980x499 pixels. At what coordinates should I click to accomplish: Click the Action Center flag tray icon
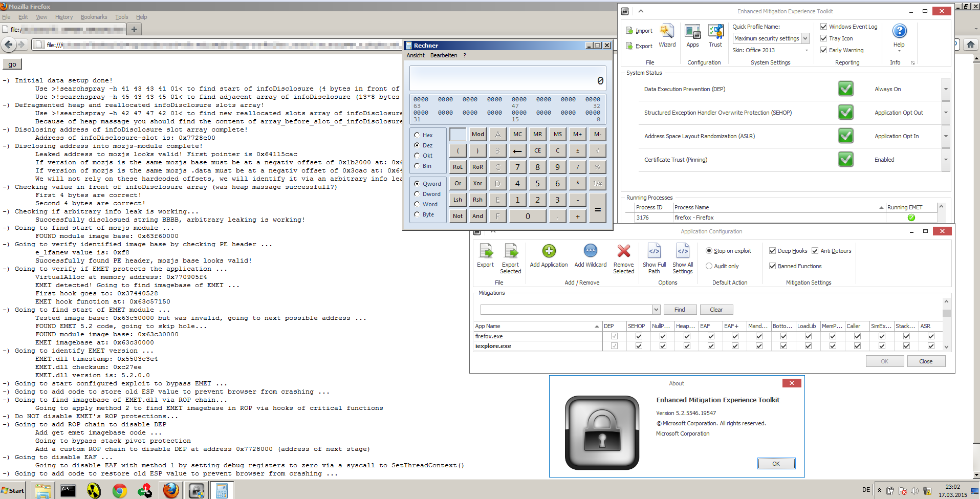(x=902, y=491)
